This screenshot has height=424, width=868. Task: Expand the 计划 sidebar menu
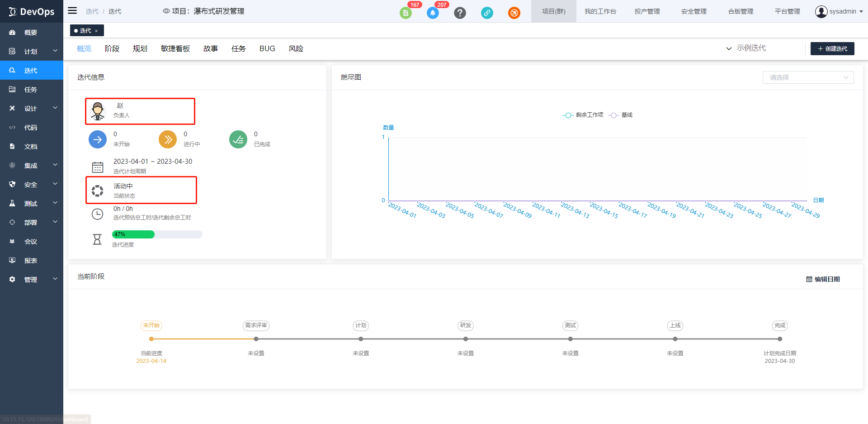tap(32, 52)
